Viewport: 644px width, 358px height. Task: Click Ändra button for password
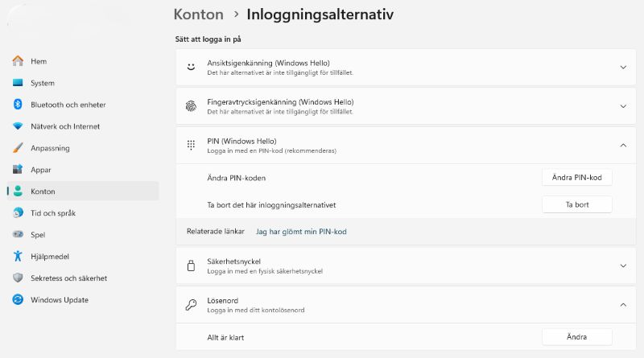(x=576, y=336)
